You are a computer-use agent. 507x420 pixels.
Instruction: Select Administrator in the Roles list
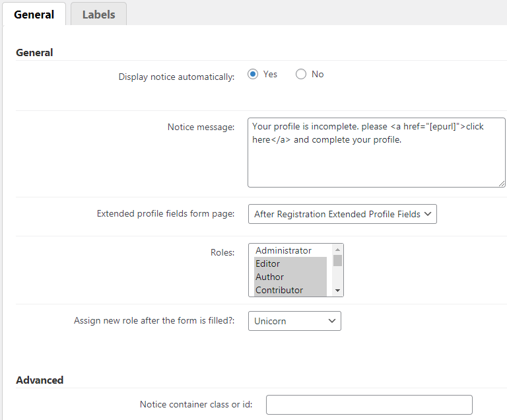click(290, 250)
